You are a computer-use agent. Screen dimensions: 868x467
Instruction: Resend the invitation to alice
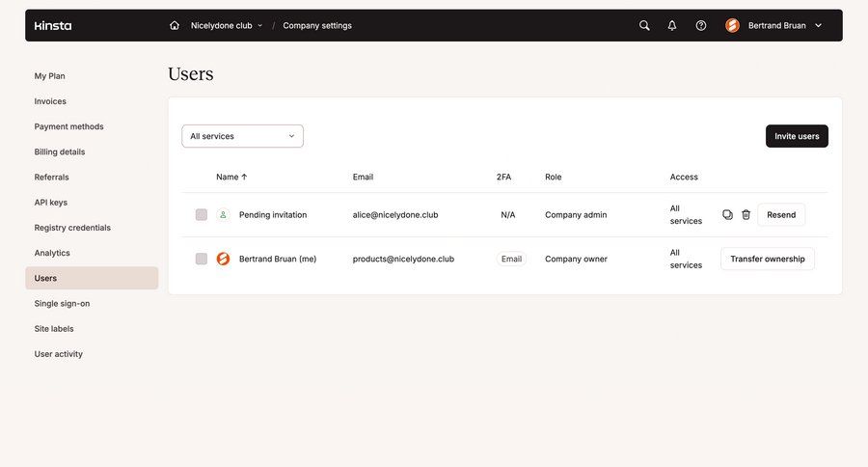tap(781, 214)
